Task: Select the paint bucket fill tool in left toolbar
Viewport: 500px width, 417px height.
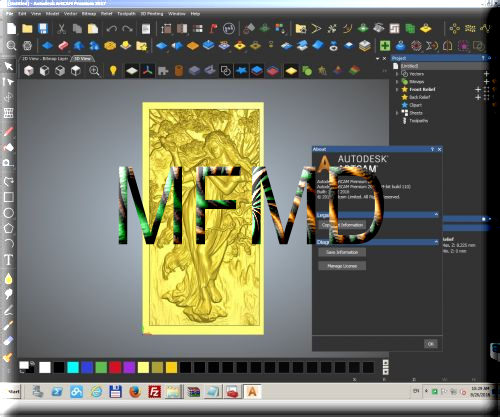Action: [9, 147]
